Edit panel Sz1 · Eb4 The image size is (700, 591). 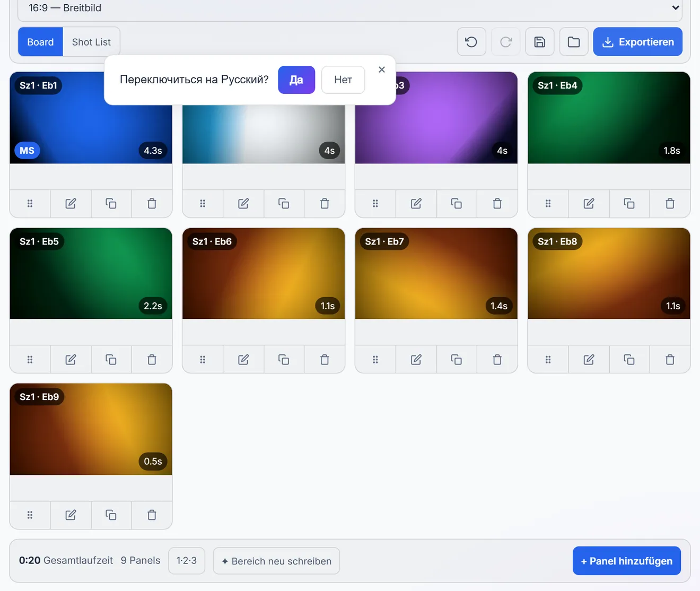tap(589, 204)
